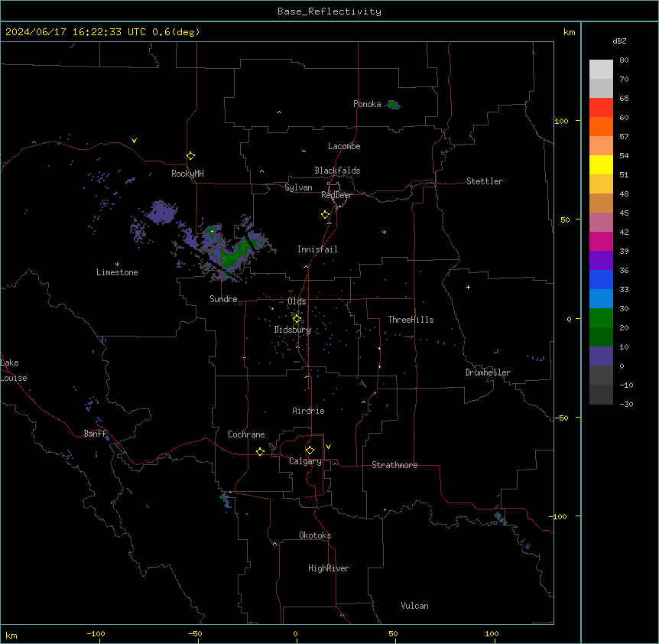Click the 100 tick on the right axis
The image size is (659, 644).
[561, 121]
